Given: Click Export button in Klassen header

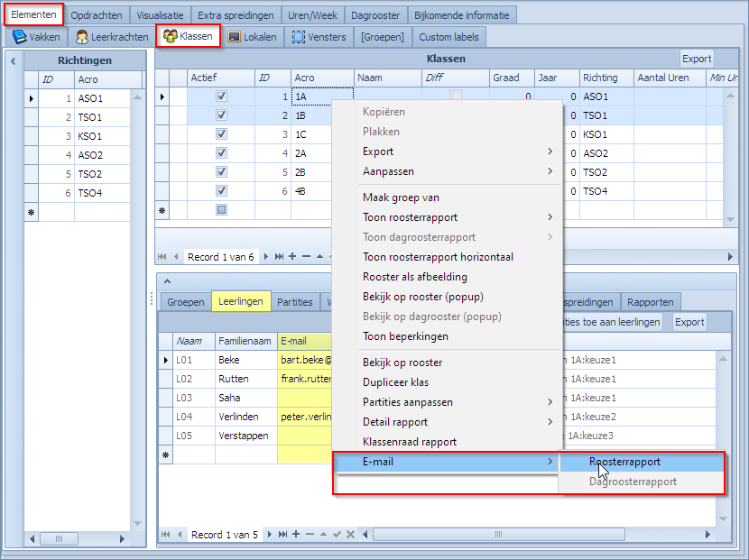Looking at the screenshot, I should click(697, 59).
